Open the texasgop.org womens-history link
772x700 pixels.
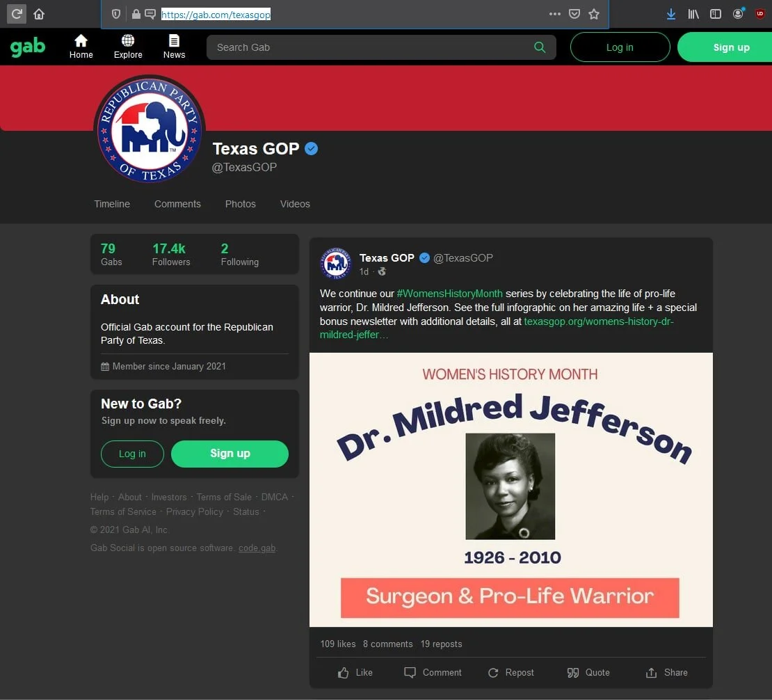497,328
